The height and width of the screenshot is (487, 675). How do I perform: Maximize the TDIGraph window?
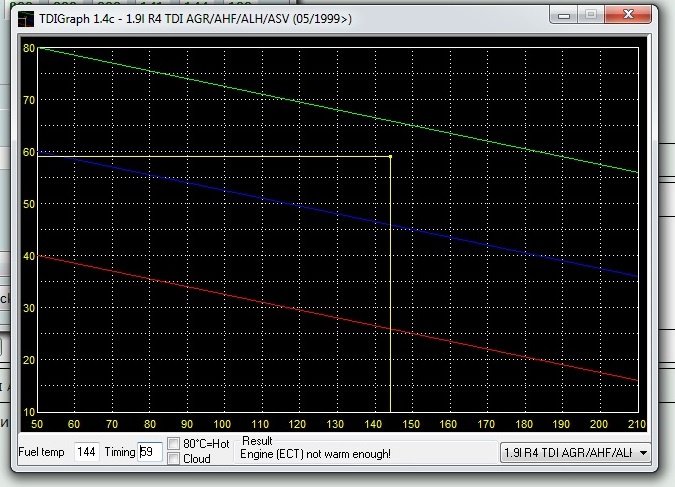point(590,14)
